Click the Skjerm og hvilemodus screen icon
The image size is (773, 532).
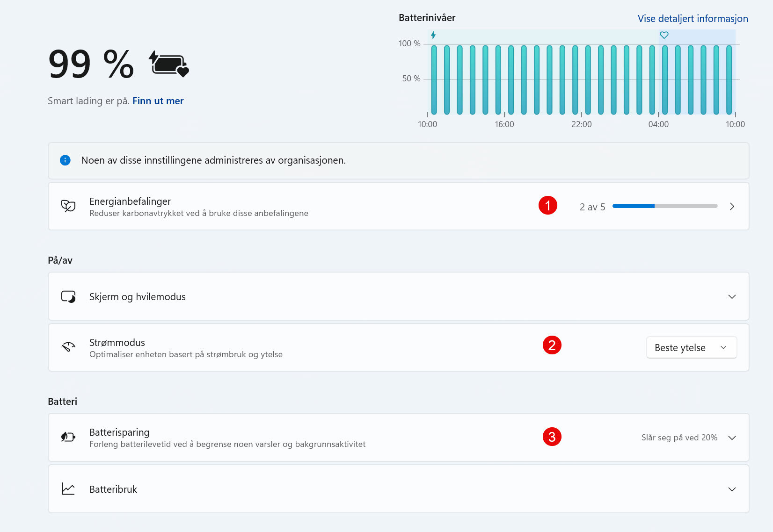pos(68,297)
